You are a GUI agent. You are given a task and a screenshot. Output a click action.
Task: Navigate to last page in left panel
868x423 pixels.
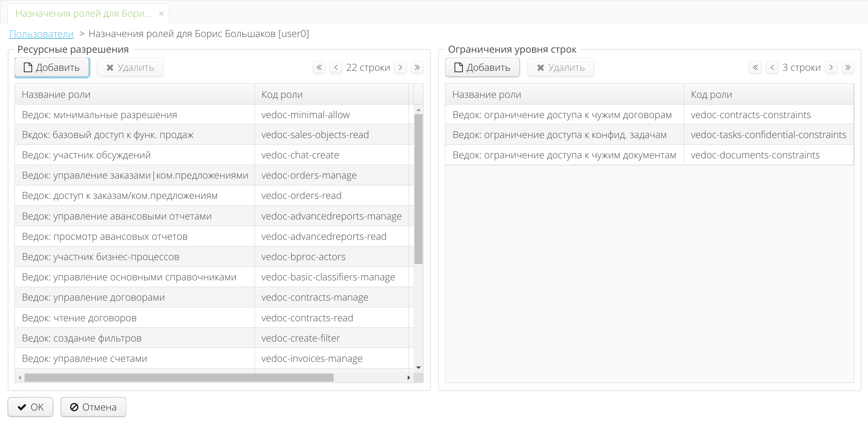pos(418,68)
